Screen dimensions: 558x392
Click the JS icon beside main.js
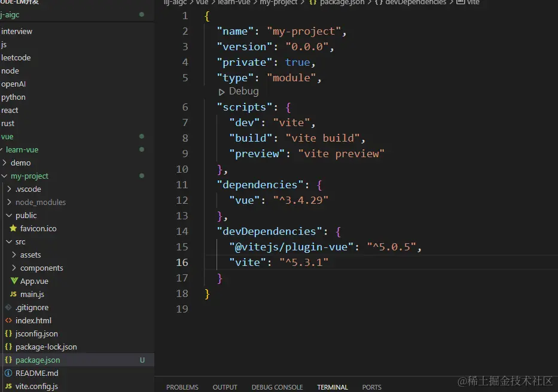coord(13,294)
